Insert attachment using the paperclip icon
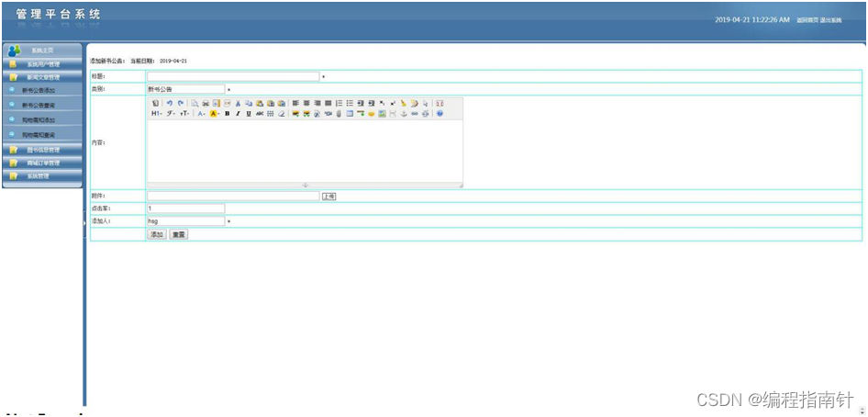868x417 pixels. [339, 114]
